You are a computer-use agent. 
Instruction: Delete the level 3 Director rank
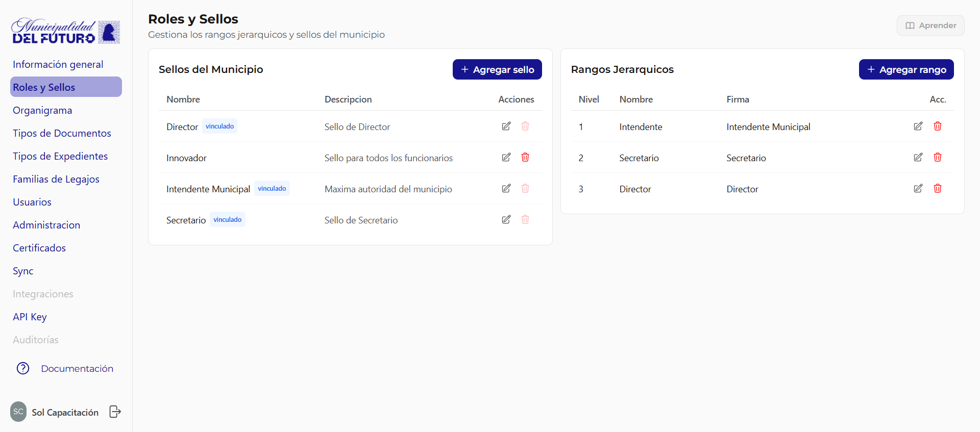tap(937, 189)
